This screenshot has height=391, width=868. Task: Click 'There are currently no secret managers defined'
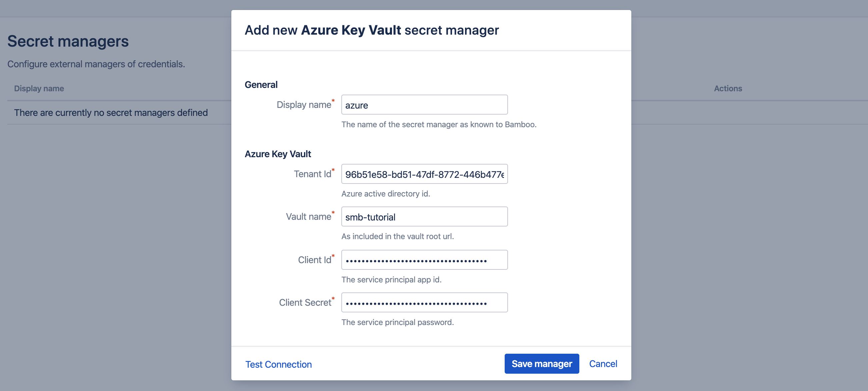(111, 113)
